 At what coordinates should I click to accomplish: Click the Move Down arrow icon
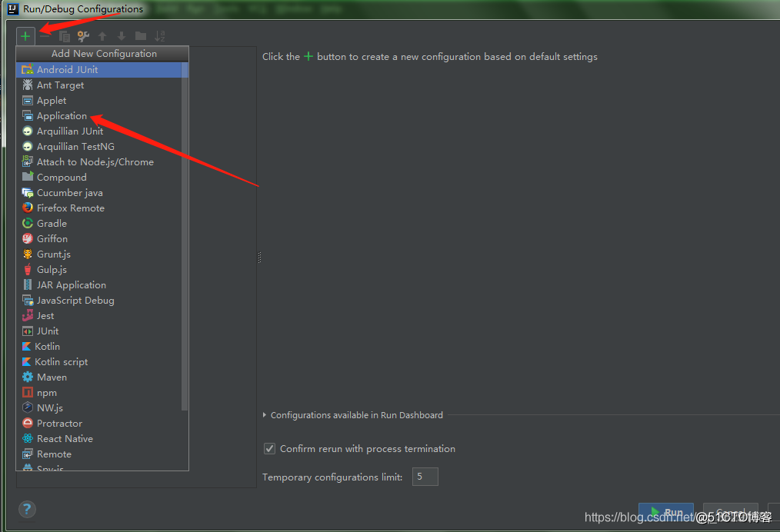pos(122,36)
